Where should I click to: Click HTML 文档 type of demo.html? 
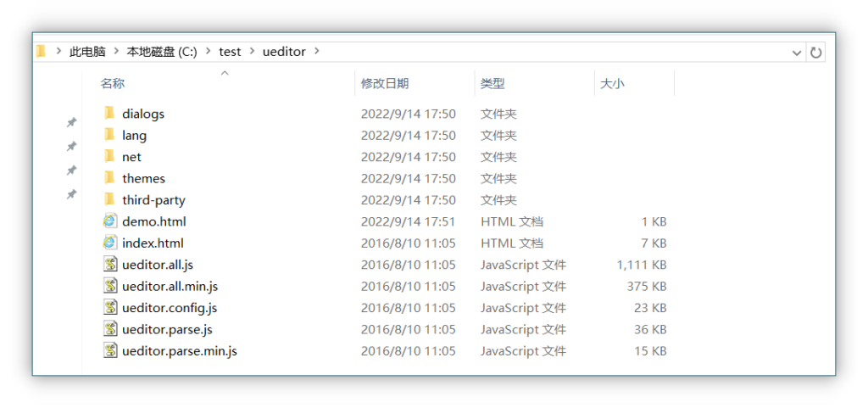coord(512,221)
